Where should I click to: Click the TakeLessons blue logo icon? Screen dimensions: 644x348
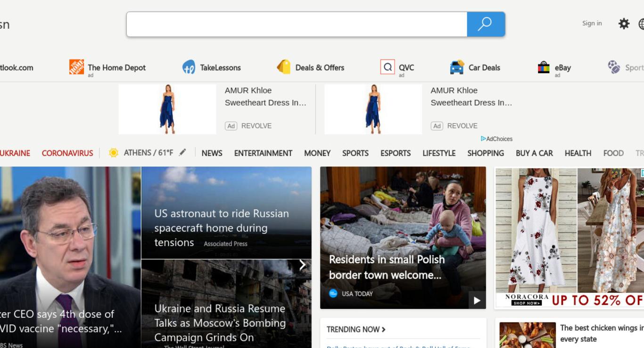(x=189, y=67)
